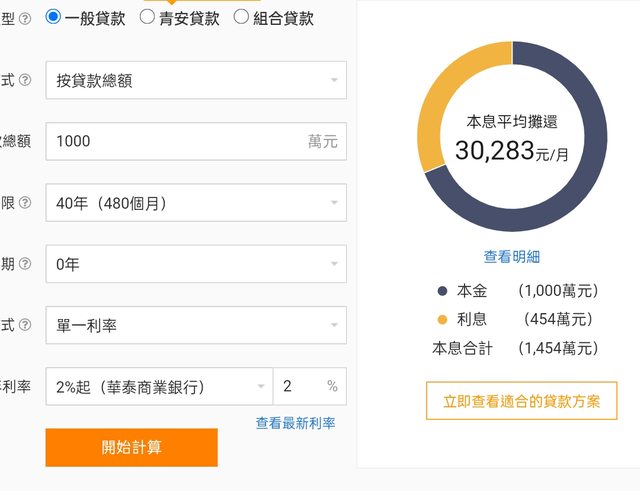
Task: Select the 一般貸款 radio button
Action: click(x=54, y=17)
